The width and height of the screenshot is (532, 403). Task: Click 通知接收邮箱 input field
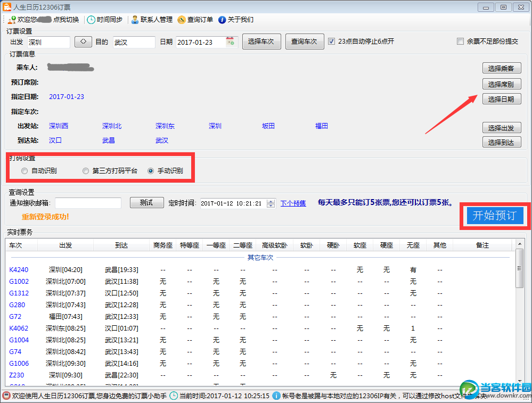coord(88,203)
